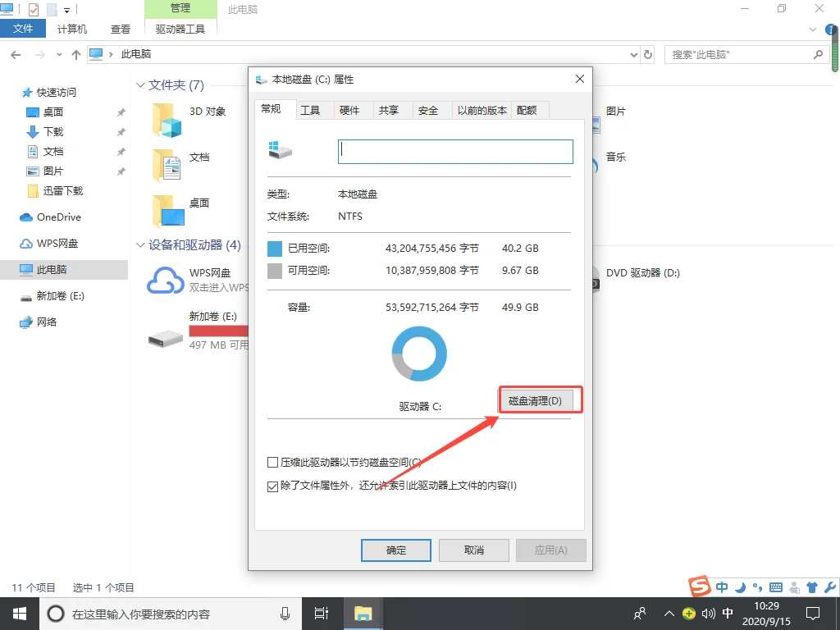Click the volume icon in system tray
Viewport: 840px width, 630px height.
[x=708, y=614]
